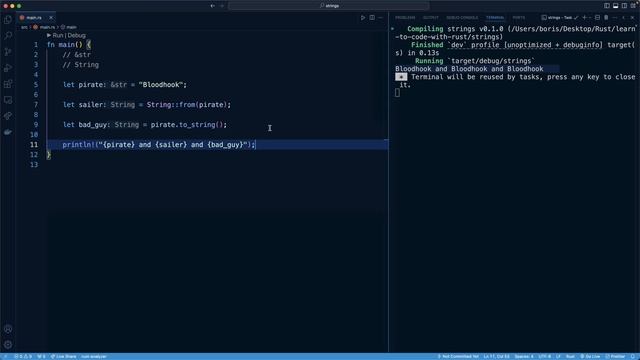Click the strings - Task terminal label
Screen dimensions: 640x360
[560, 18]
